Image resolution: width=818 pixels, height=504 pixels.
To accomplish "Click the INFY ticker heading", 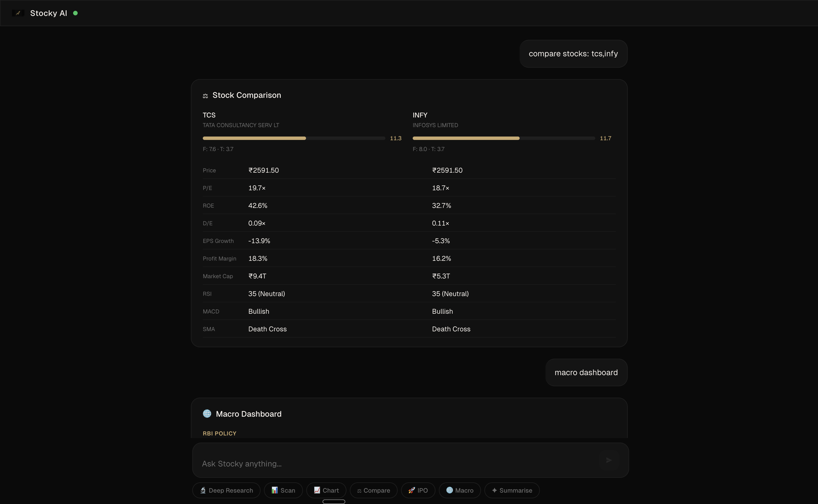I will pyautogui.click(x=420, y=115).
